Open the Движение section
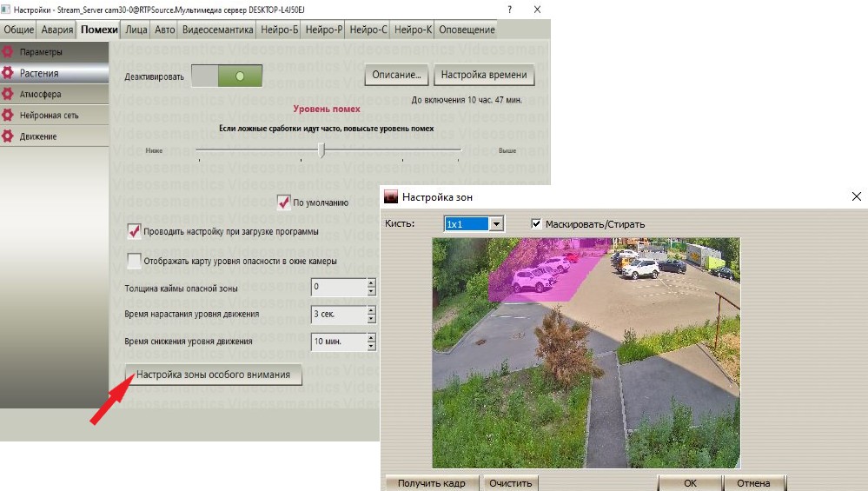The image size is (868, 491). tap(54, 136)
